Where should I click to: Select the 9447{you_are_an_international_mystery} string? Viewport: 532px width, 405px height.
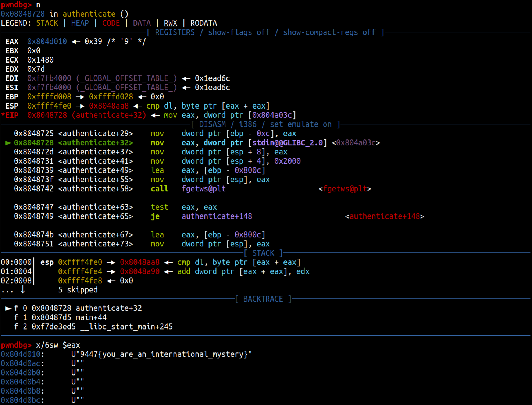[x=161, y=354]
